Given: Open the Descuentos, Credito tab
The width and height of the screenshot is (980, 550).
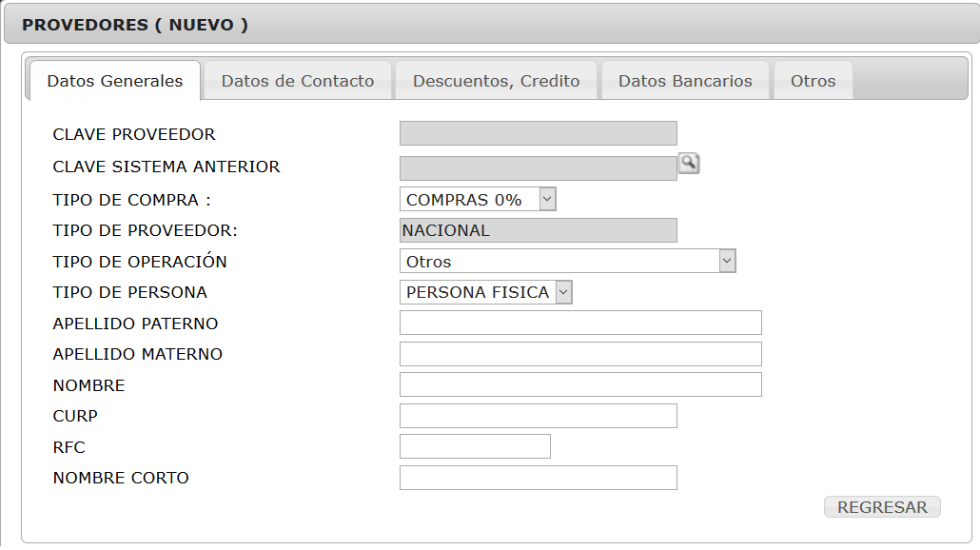Looking at the screenshot, I should tap(497, 81).
